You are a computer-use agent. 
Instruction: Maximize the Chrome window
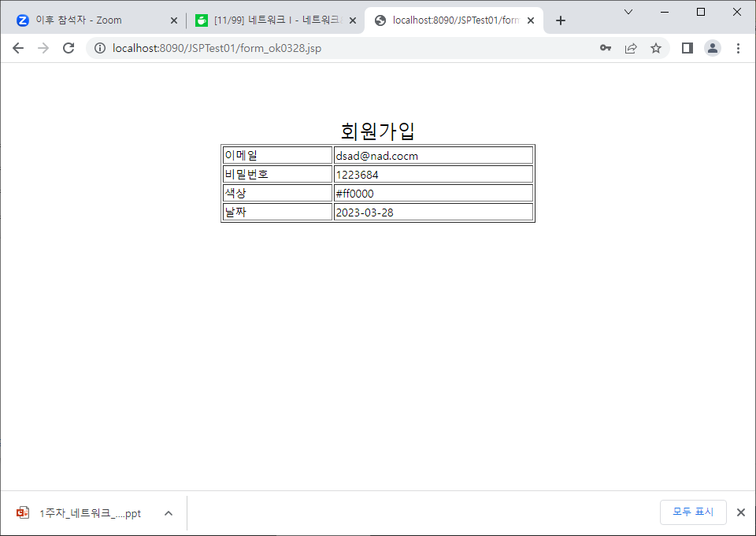click(x=701, y=12)
